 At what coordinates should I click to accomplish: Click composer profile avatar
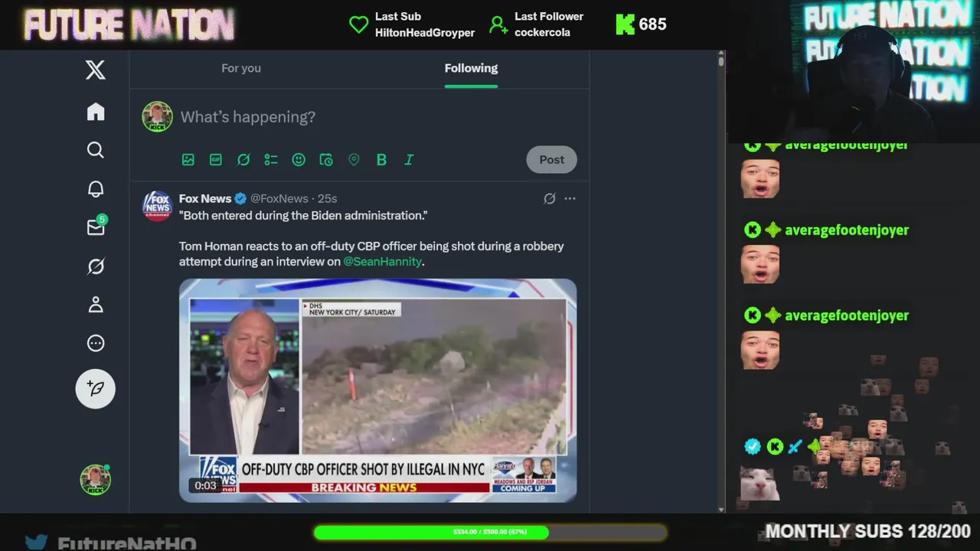pos(157,116)
